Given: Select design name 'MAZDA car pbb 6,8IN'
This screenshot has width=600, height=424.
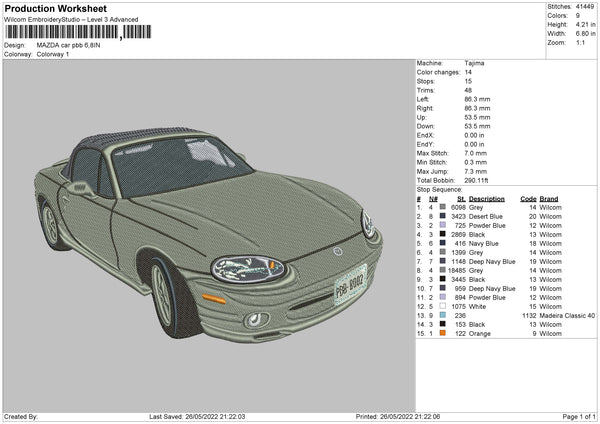Looking at the screenshot, I should (x=68, y=45).
